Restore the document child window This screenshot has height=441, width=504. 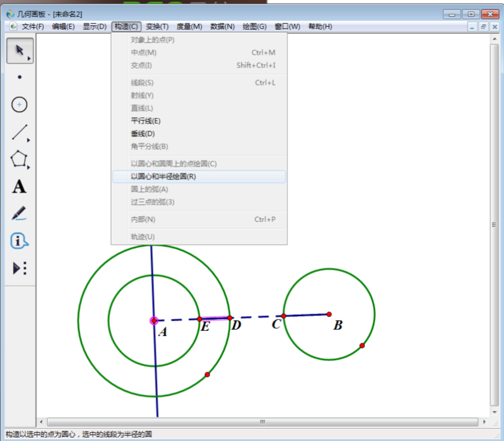coord(483,27)
